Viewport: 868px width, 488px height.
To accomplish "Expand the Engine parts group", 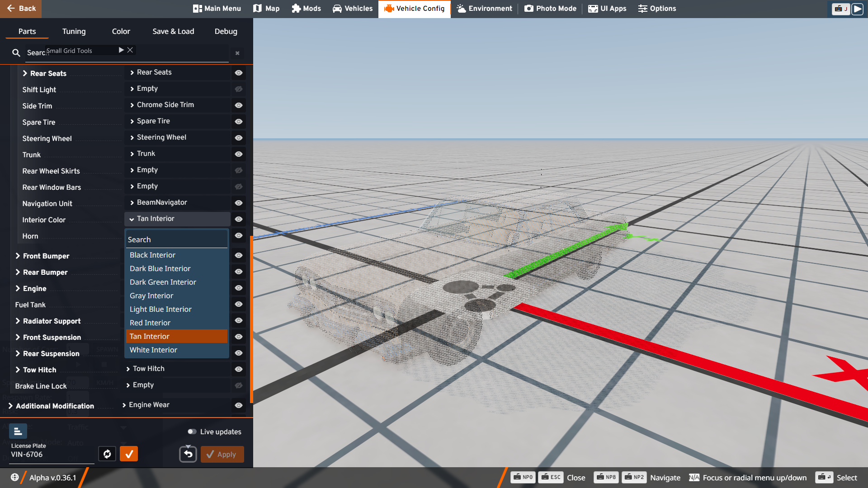I will click(x=18, y=288).
